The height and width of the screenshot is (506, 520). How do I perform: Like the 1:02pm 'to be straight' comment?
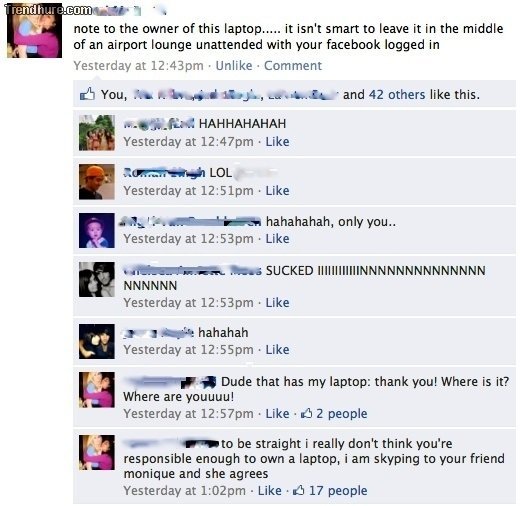[x=270, y=490]
